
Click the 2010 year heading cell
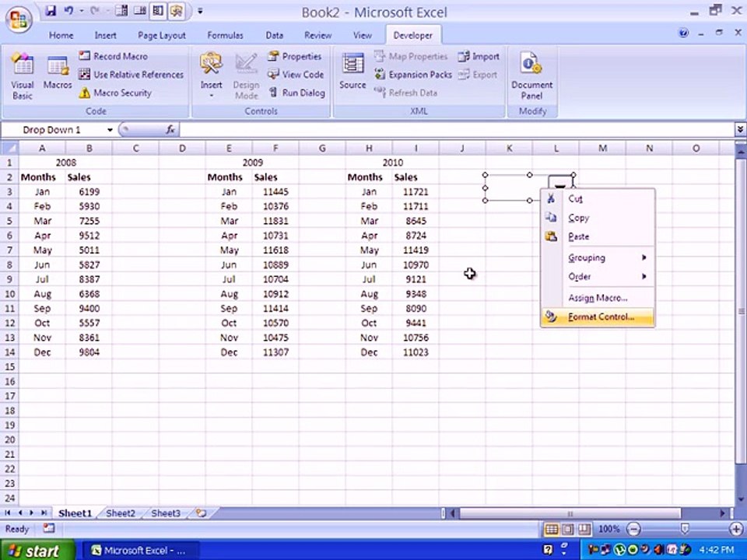click(x=392, y=163)
